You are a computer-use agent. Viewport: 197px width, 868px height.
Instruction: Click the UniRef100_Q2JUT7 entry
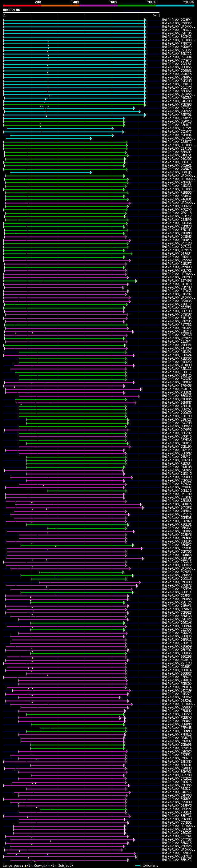pyautogui.click(x=177, y=142)
